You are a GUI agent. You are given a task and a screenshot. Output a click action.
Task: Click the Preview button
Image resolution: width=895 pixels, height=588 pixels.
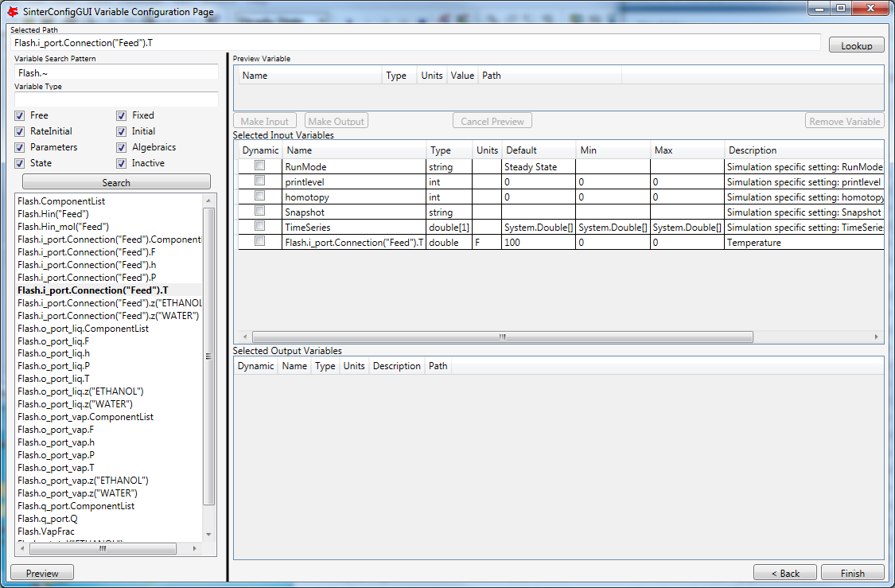(x=42, y=573)
